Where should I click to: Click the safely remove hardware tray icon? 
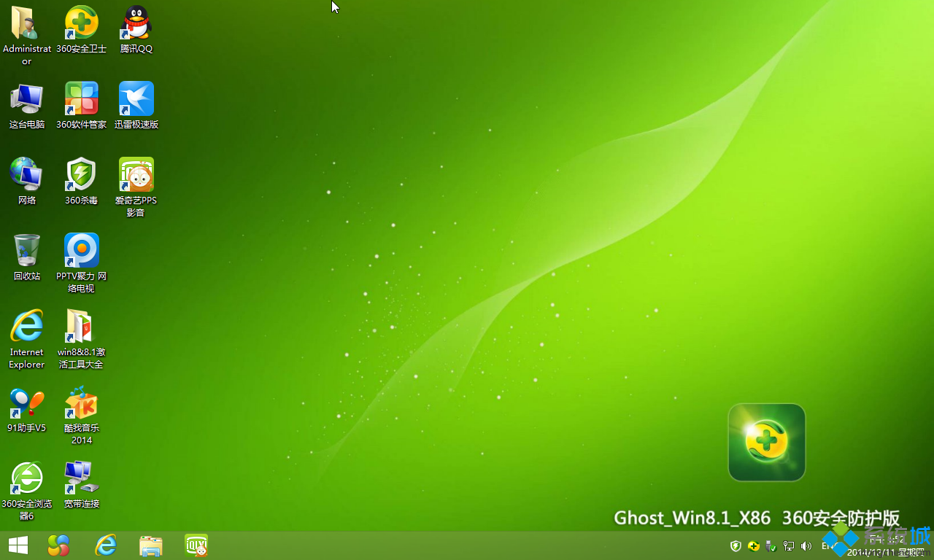coord(771,546)
